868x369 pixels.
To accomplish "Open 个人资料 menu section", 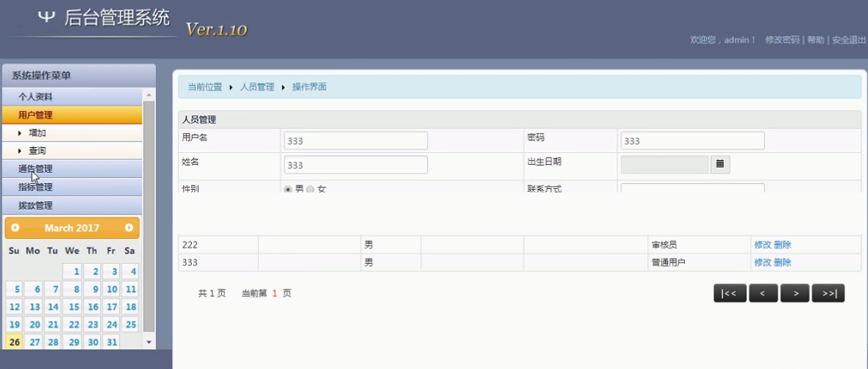I will (x=72, y=96).
